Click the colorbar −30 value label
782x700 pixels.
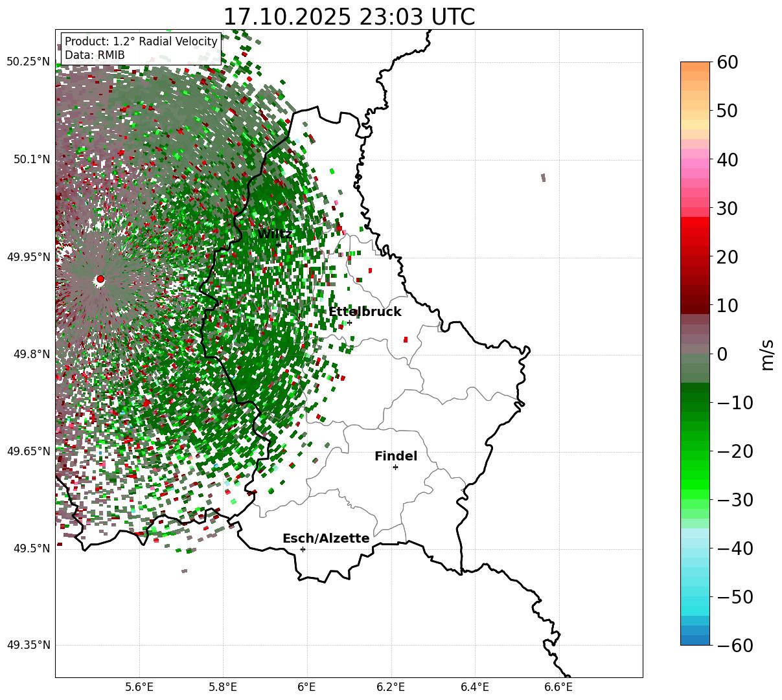735,499
